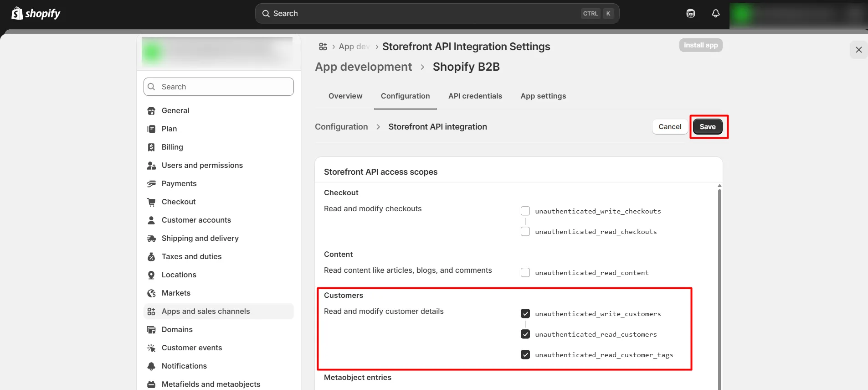Open Locations settings

click(219, 275)
